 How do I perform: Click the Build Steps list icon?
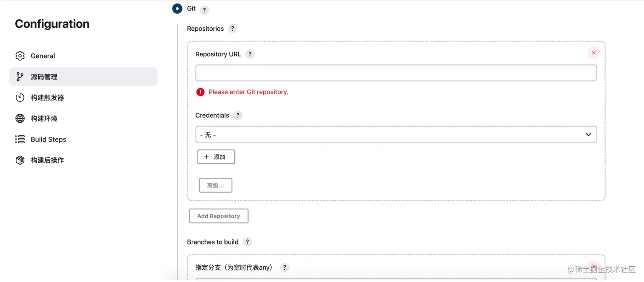20,139
